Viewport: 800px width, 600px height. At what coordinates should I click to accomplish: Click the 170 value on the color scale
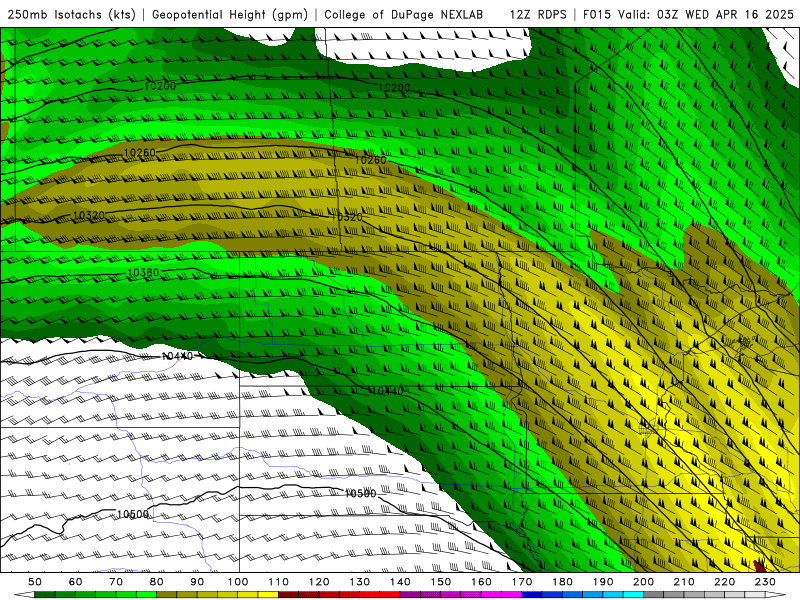pyautogui.click(x=522, y=582)
